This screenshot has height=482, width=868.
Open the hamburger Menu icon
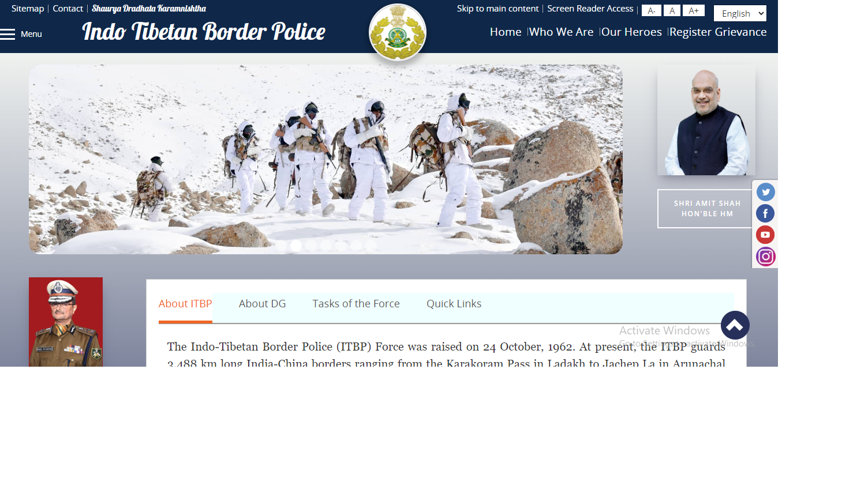pos(8,34)
